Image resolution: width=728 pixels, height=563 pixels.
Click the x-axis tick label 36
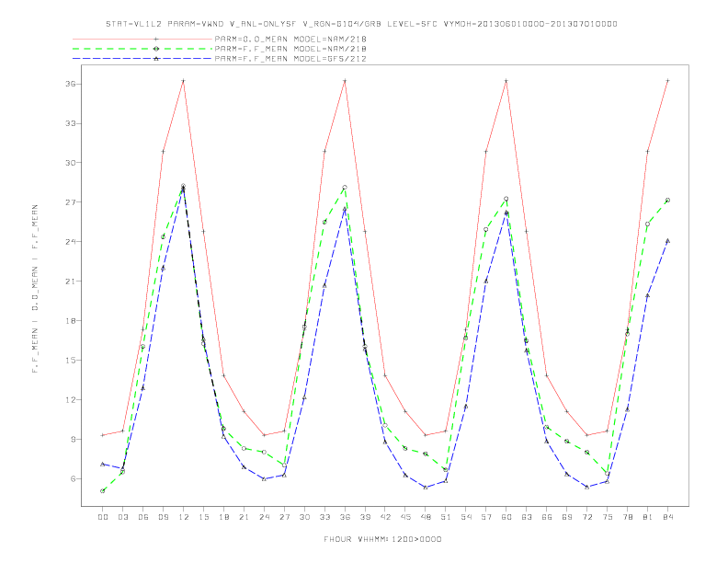(345, 517)
